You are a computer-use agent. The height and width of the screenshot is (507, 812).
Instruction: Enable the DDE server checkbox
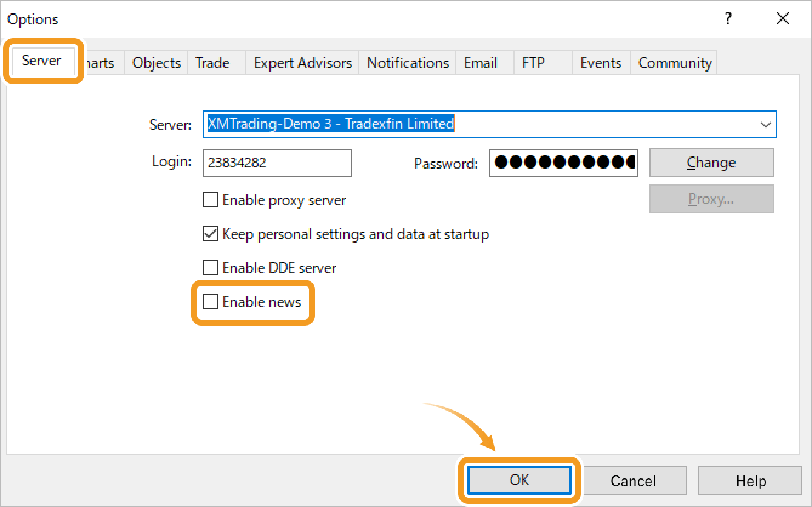[x=211, y=267]
